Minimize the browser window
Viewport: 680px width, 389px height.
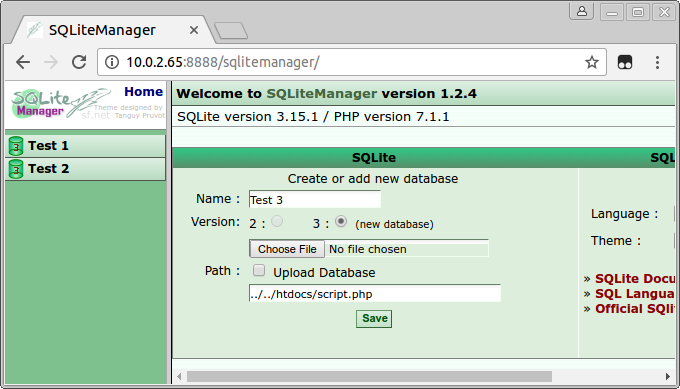pyautogui.click(x=612, y=12)
